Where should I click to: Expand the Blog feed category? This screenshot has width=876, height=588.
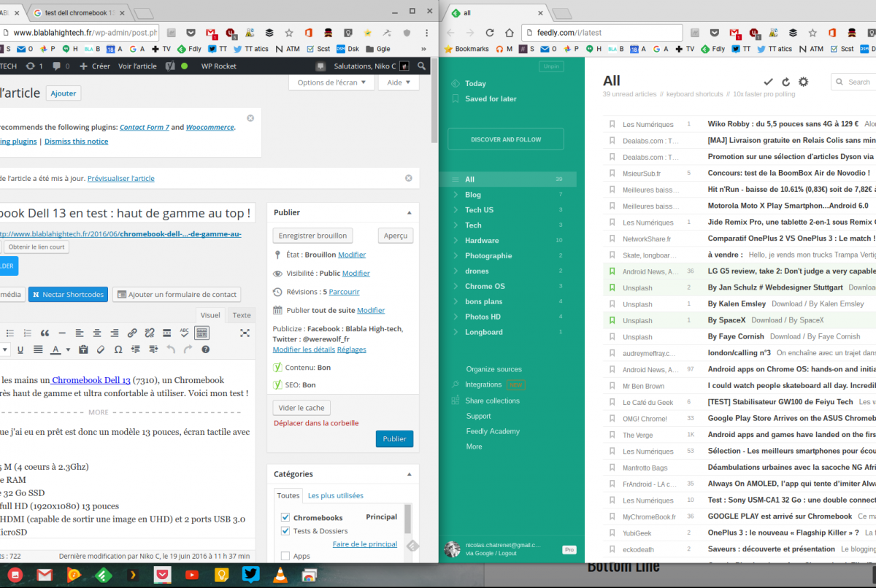[456, 195]
